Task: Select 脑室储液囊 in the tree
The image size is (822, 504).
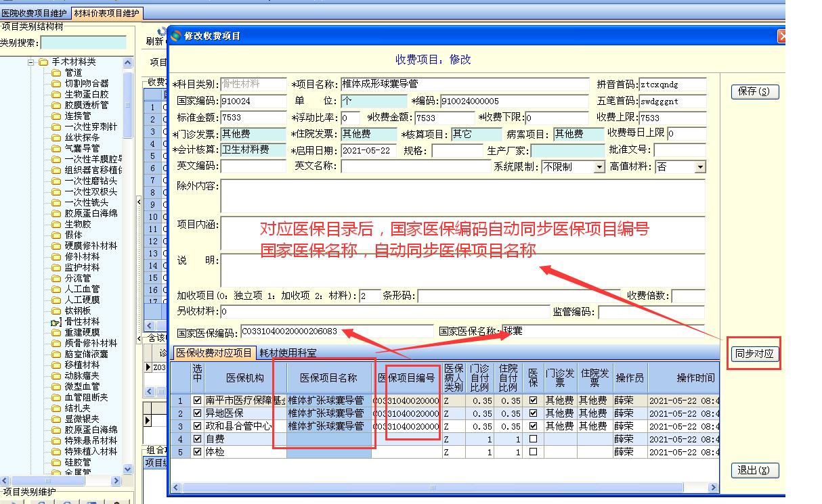Action: (86, 354)
